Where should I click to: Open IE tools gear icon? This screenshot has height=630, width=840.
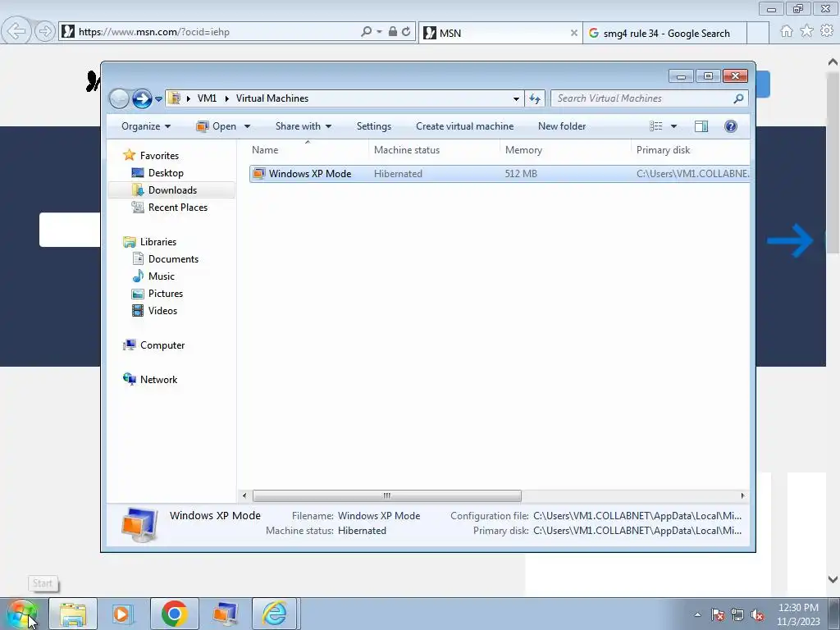[827, 31]
